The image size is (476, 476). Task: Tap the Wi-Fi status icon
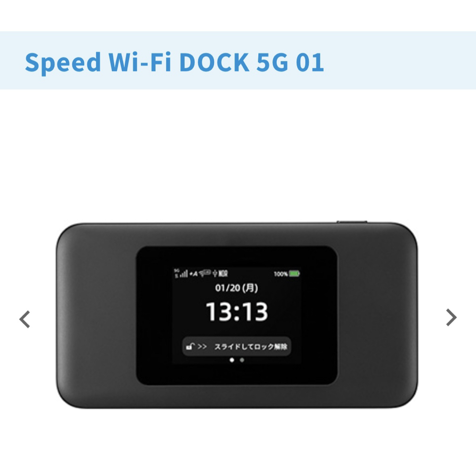point(205,273)
